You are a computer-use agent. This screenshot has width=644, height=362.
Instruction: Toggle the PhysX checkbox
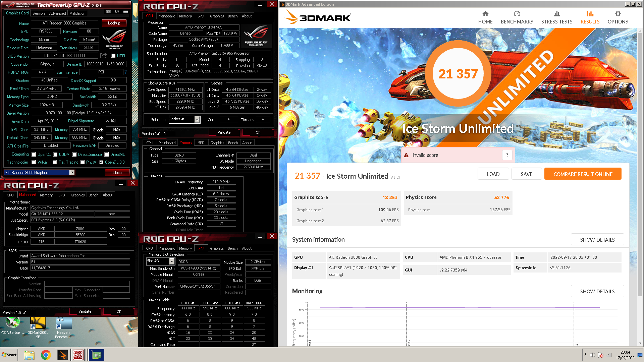point(83,162)
